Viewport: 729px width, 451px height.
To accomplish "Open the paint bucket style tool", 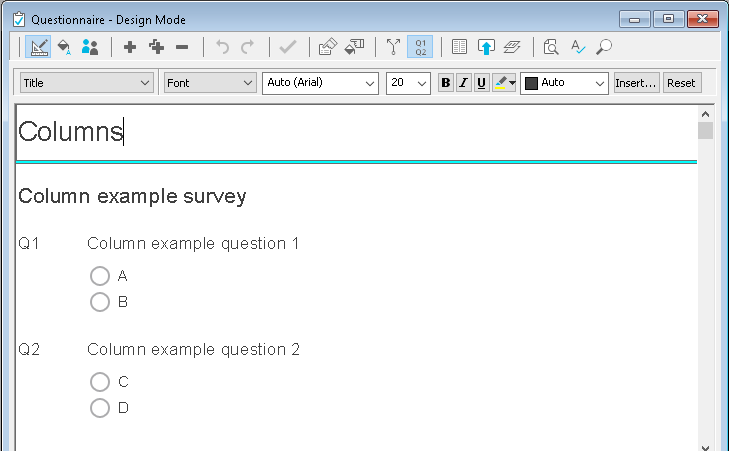I will [x=64, y=47].
